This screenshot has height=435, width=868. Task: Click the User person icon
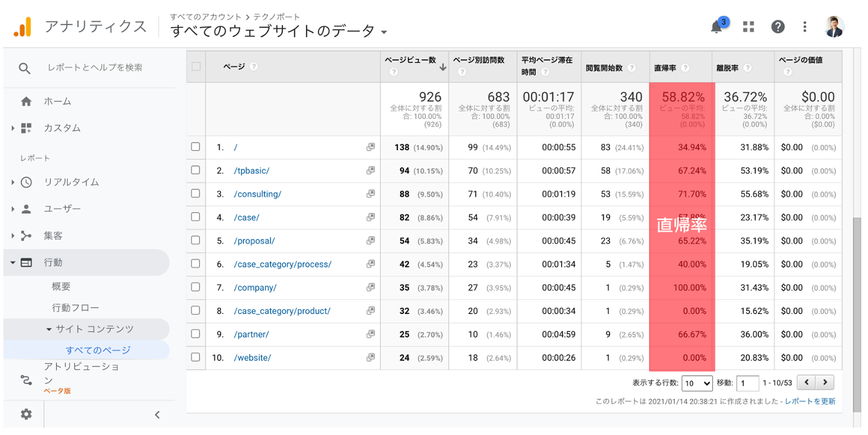26,209
